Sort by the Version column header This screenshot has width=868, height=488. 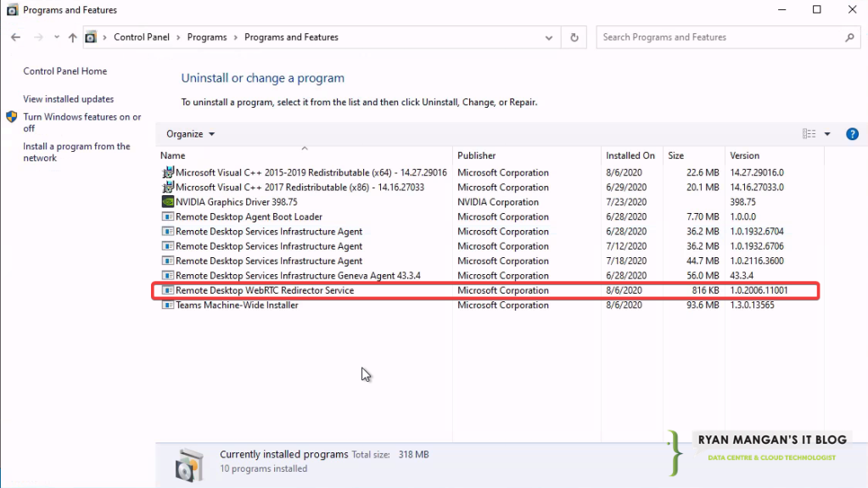pos(775,155)
